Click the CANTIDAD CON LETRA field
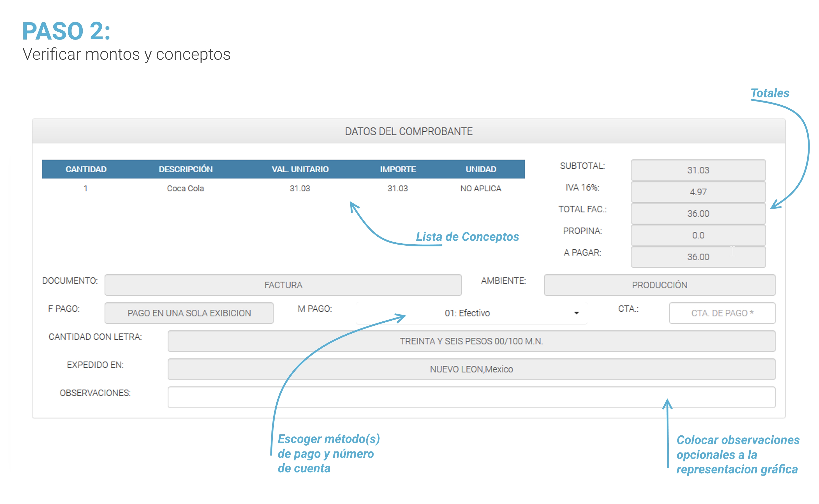This screenshot has width=819, height=504. click(471, 341)
